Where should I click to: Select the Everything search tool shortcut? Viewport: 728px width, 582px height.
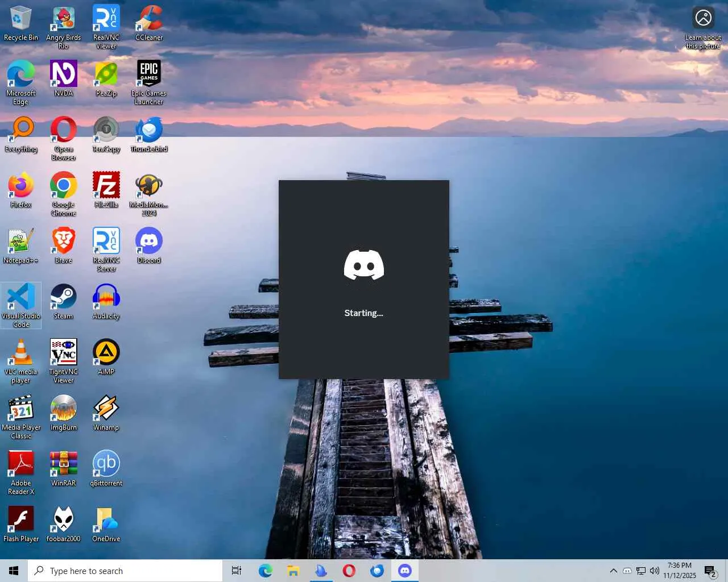point(21,135)
